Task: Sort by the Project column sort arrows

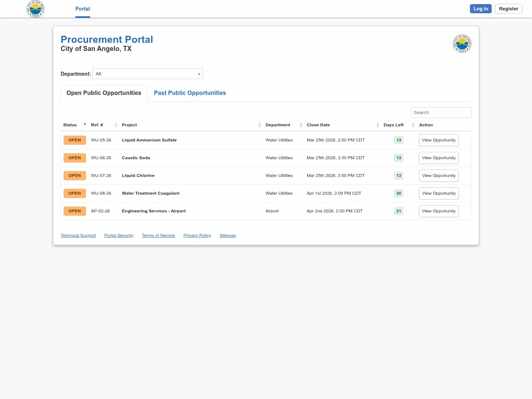Action: 259,125
